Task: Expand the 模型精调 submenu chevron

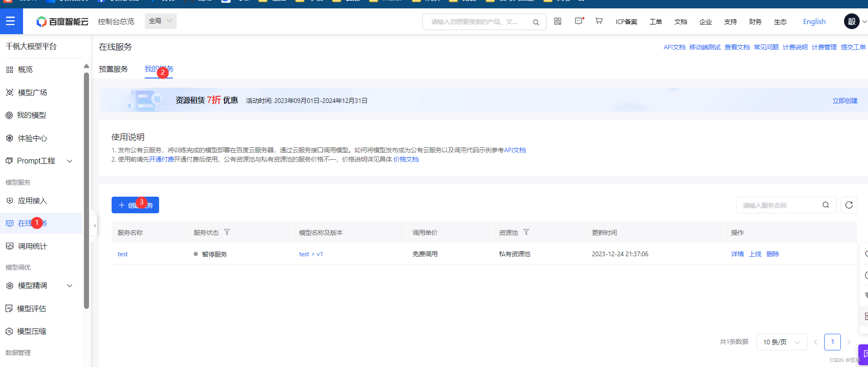Action: [x=70, y=286]
